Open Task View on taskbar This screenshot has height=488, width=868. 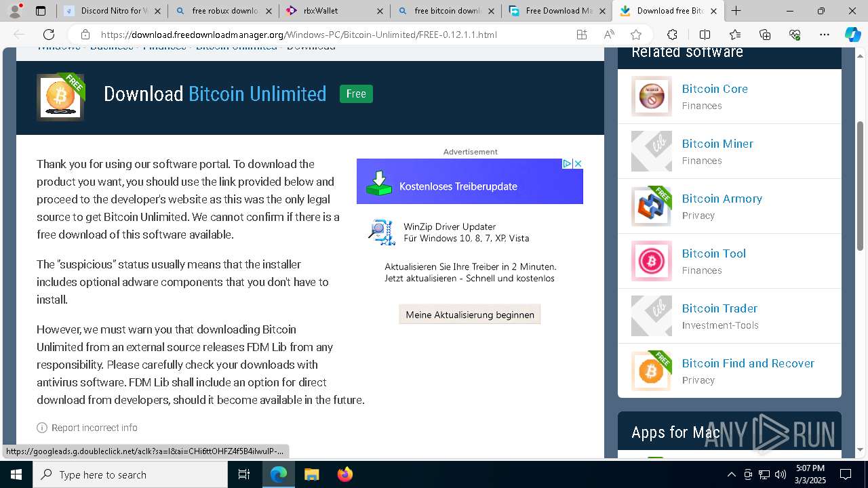tap(244, 474)
